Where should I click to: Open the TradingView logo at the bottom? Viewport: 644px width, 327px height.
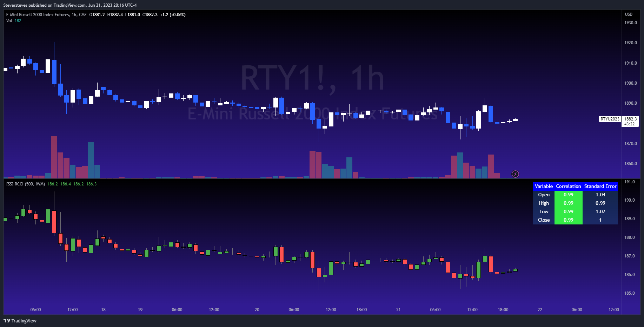coord(20,321)
